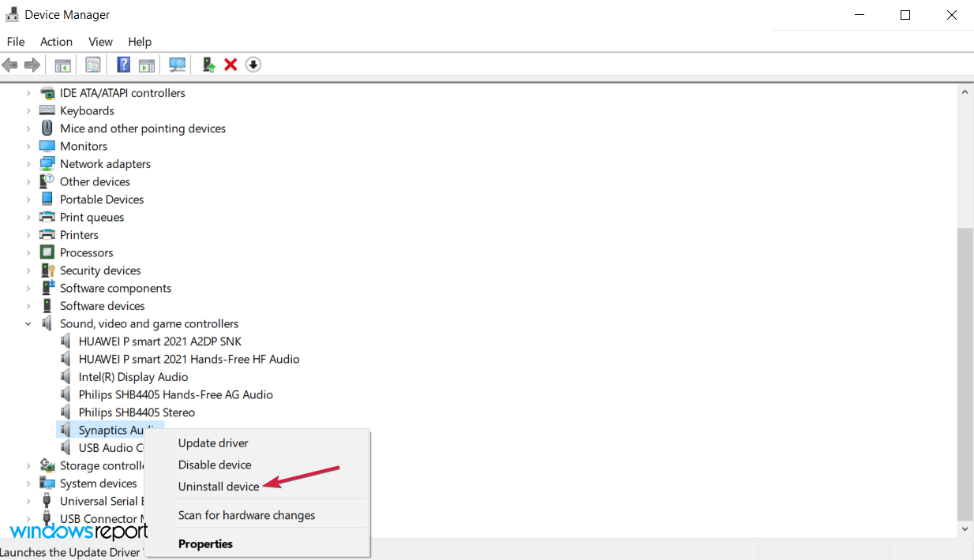The width and height of the screenshot is (974, 560).
Task: Click the Print queues printer icon
Action: coord(47,217)
